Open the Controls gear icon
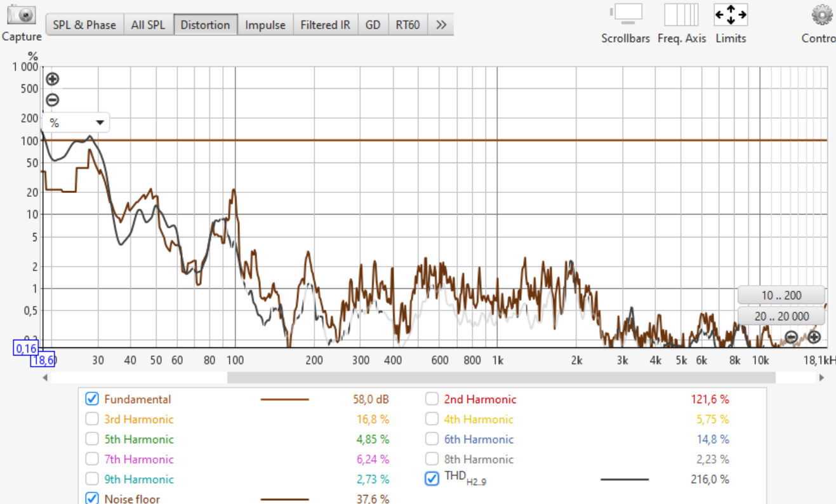 822,15
